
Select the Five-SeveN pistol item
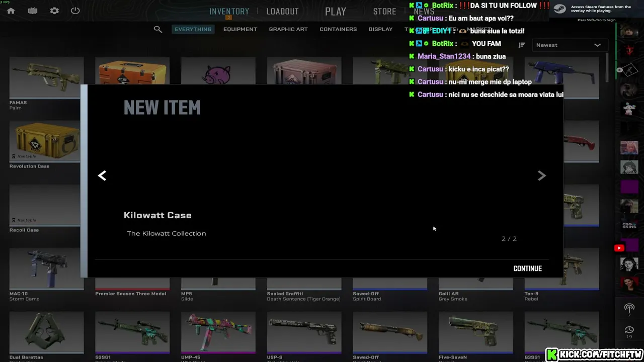tap(476, 333)
